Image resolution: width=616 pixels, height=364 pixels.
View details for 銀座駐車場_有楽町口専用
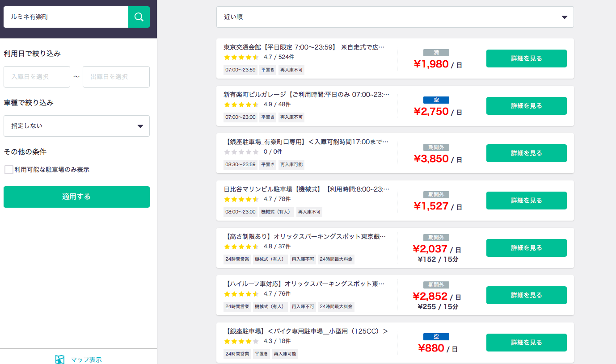click(527, 153)
